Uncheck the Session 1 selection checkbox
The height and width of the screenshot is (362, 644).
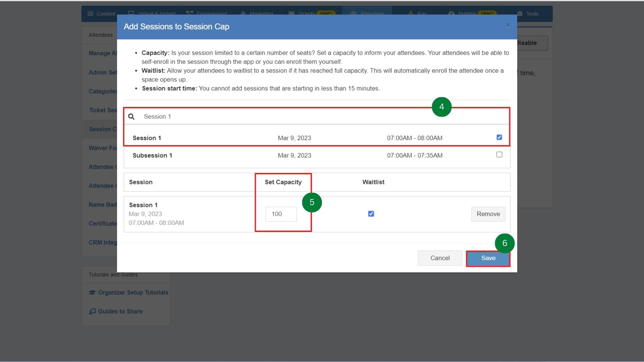click(x=499, y=137)
